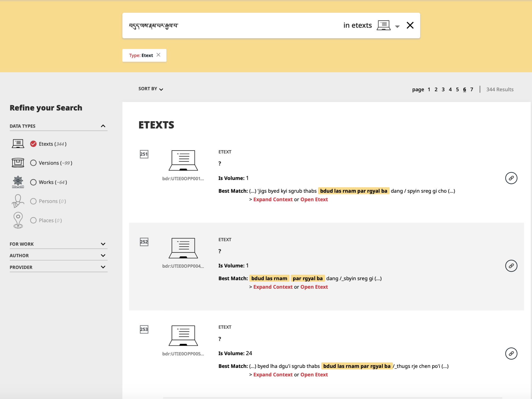This screenshot has width=532, height=399.
Task: Open Etext for result 253
Action: (x=314, y=375)
